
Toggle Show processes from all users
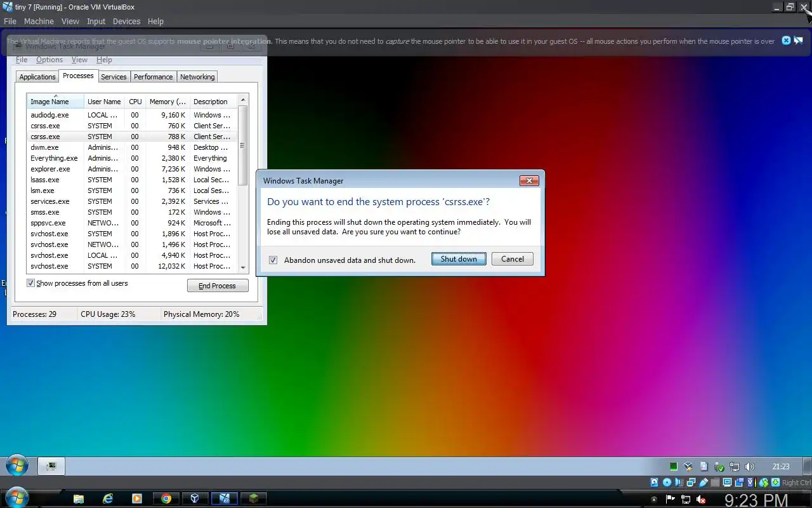click(x=30, y=283)
